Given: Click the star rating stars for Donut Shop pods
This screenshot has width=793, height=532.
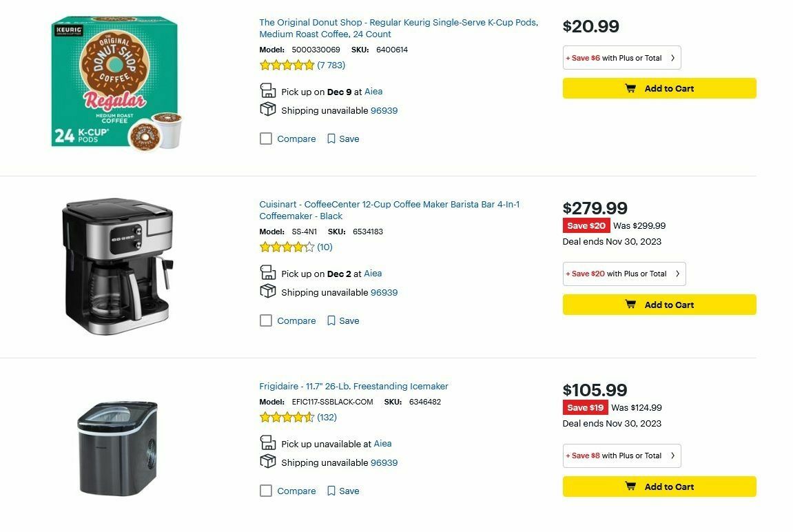Looking at the screenshot, I should [287, 64].
